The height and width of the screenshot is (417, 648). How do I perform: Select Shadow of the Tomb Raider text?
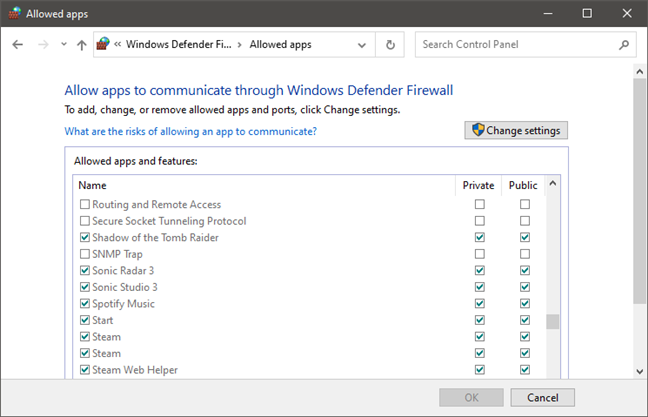coord(155,237)
